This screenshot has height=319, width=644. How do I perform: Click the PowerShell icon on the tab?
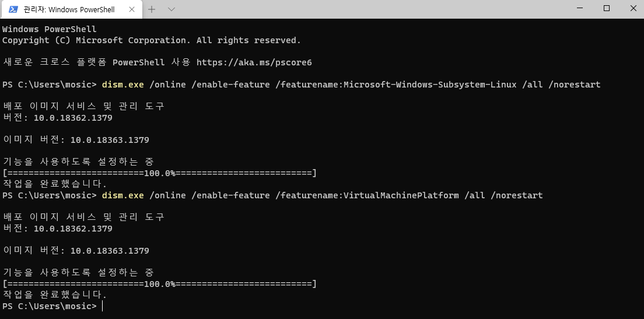(13, 9)
